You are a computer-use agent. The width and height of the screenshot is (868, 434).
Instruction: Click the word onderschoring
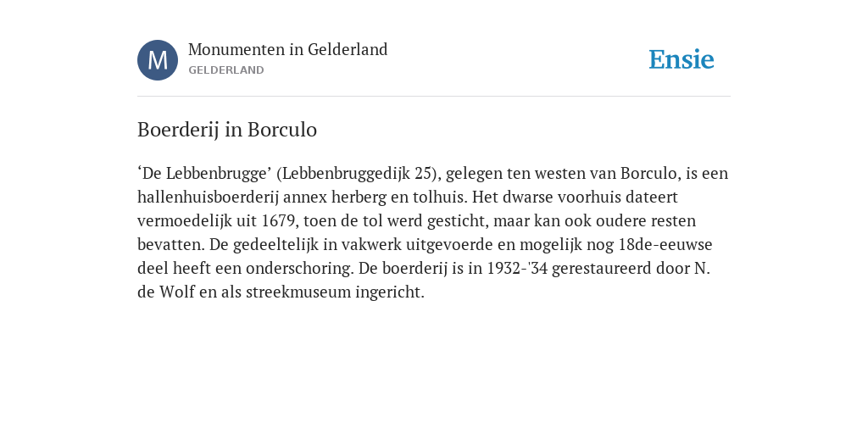click(299, 269)
